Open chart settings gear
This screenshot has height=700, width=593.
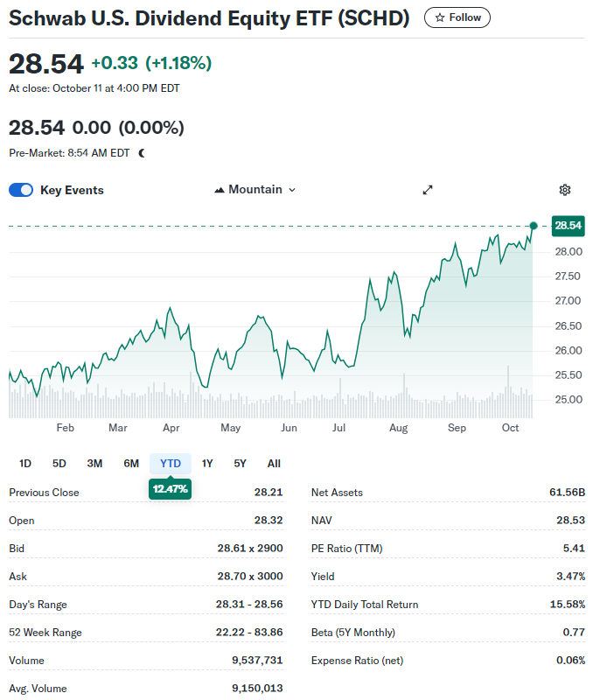click(x=564, y=190)
